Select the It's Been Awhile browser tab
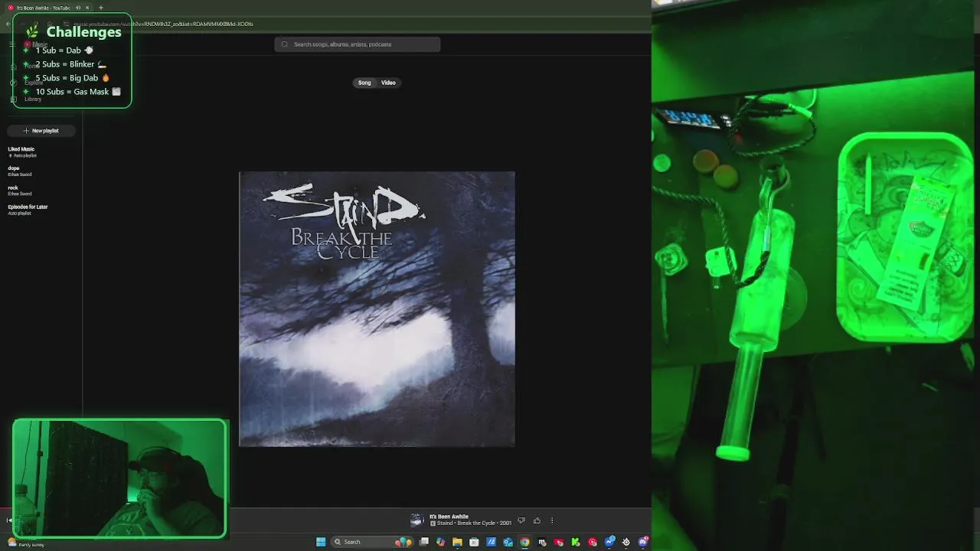The height and width of the screenshot is (551, 980). point(47,8)
